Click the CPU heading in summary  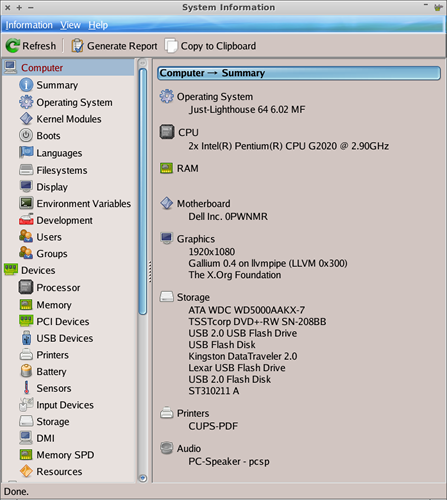[188, 132]
